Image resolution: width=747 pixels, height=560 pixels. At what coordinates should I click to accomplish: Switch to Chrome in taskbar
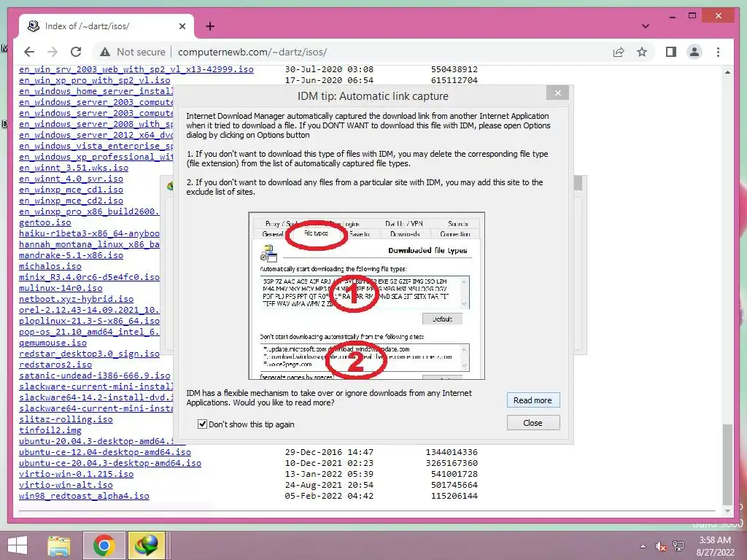pyautogui.click(x=104, y=545)
